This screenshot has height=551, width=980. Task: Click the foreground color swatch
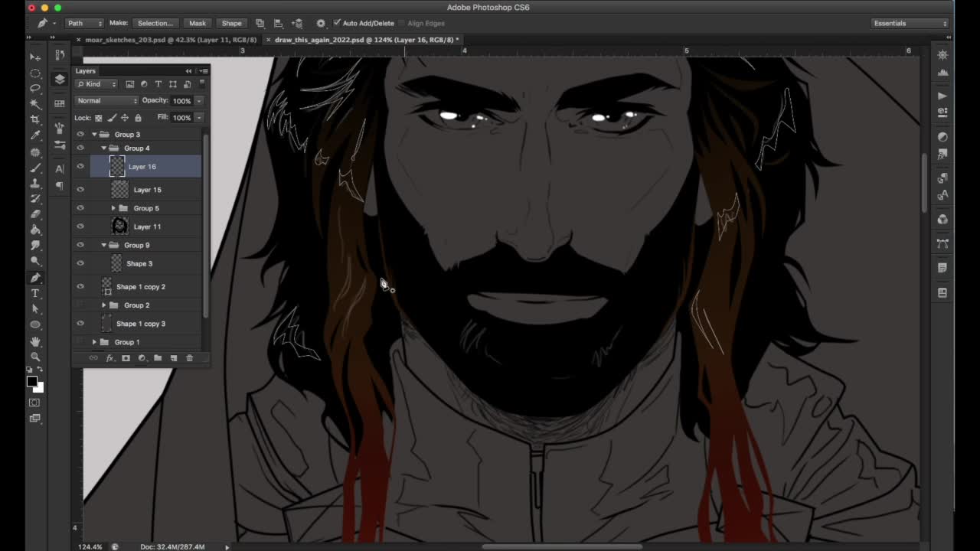(x=31, y=381)
